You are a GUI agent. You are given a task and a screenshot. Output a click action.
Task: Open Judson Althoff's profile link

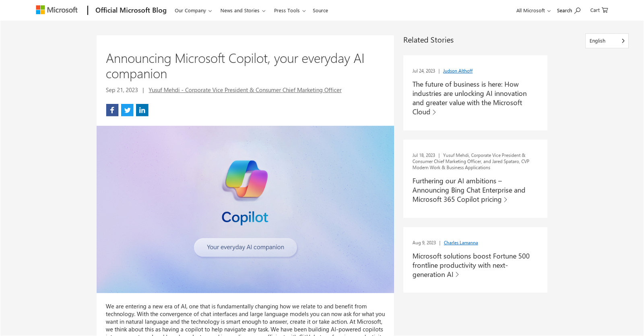458,71
